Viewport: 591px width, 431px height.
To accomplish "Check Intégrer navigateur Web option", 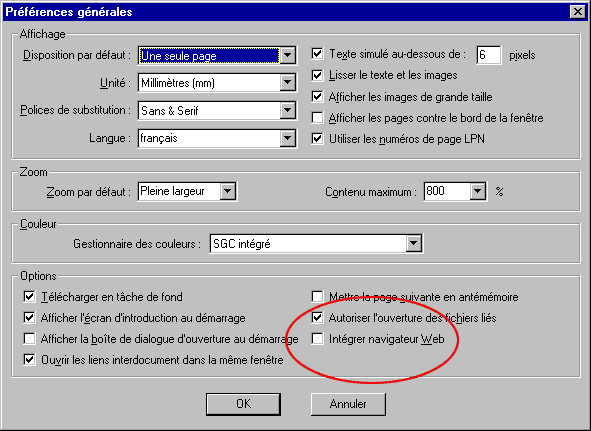I will [x=317, y=339].
